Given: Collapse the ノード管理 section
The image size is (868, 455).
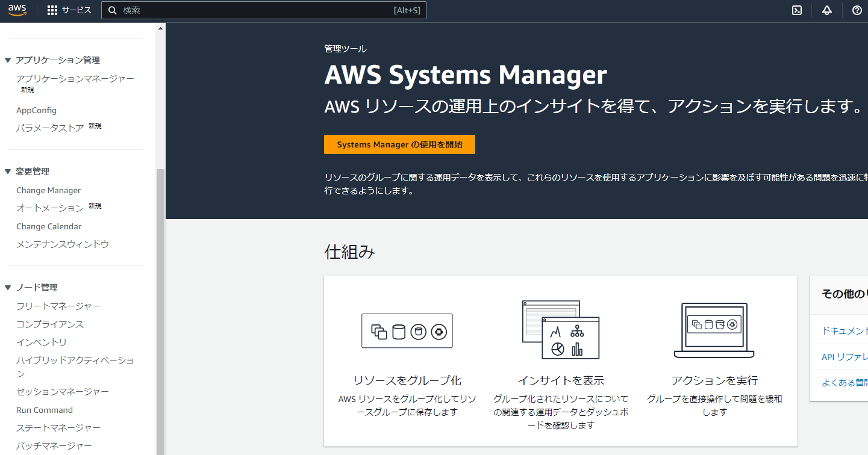Looking at the screenshot, I should pos(8,288).
